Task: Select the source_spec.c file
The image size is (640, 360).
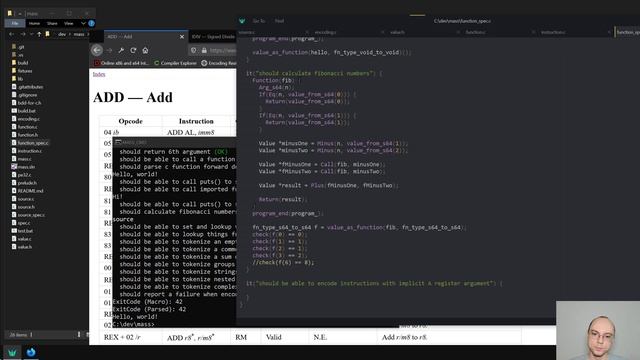Action: tap(28, 215)
